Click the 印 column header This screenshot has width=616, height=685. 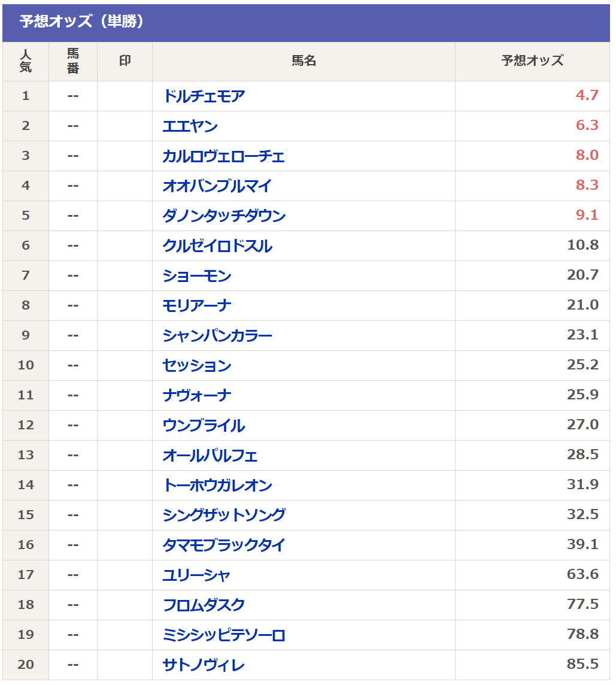[125, 60]
